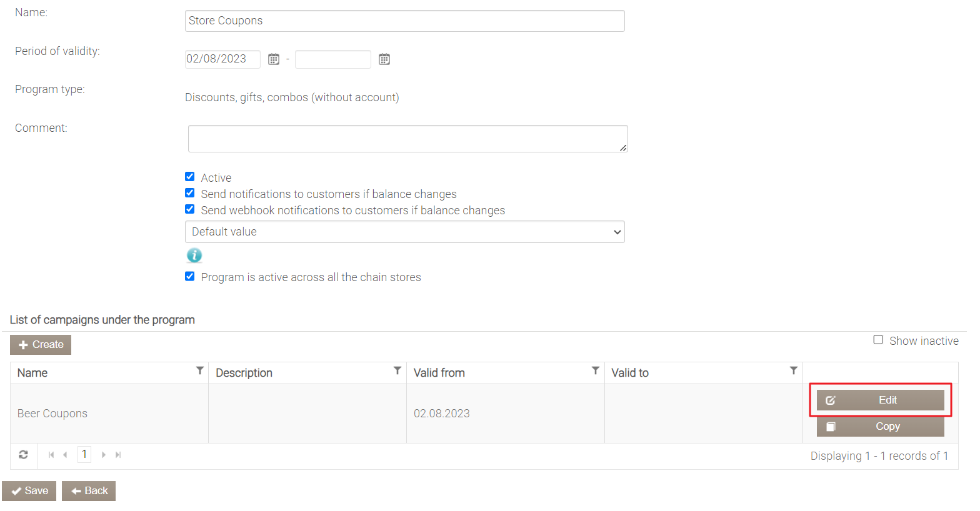Expand the Default value dropdown
The width and height of the screenshot is (980, 511).
click(404, 232)
